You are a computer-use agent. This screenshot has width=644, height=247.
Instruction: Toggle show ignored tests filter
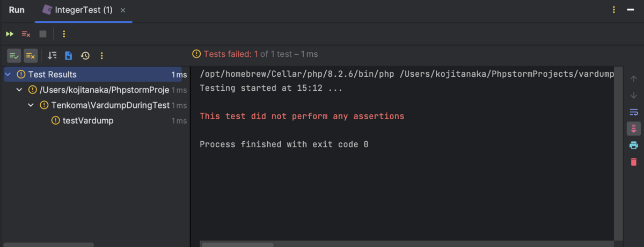point(31,55)
